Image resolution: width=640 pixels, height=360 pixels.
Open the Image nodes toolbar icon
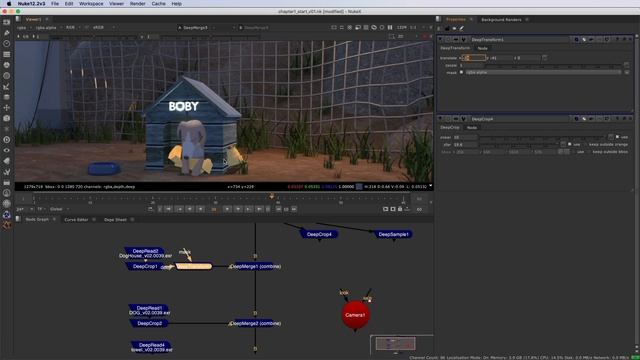coord(7,22)
